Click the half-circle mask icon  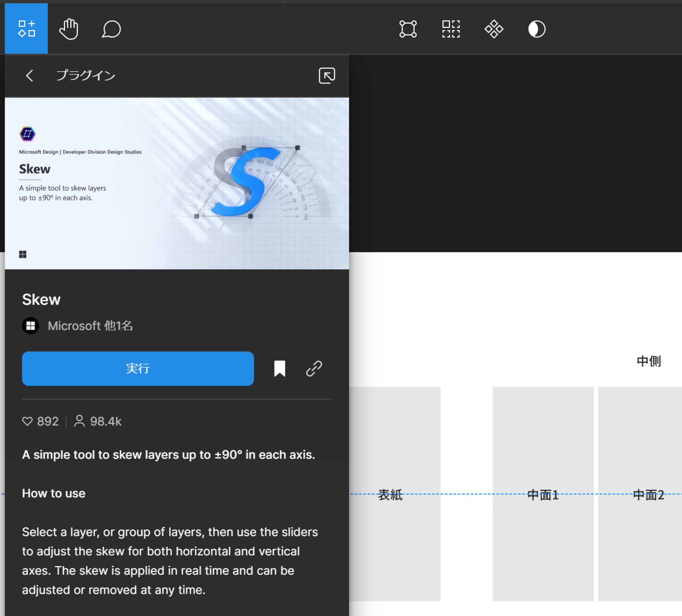[x=537, y=29]
